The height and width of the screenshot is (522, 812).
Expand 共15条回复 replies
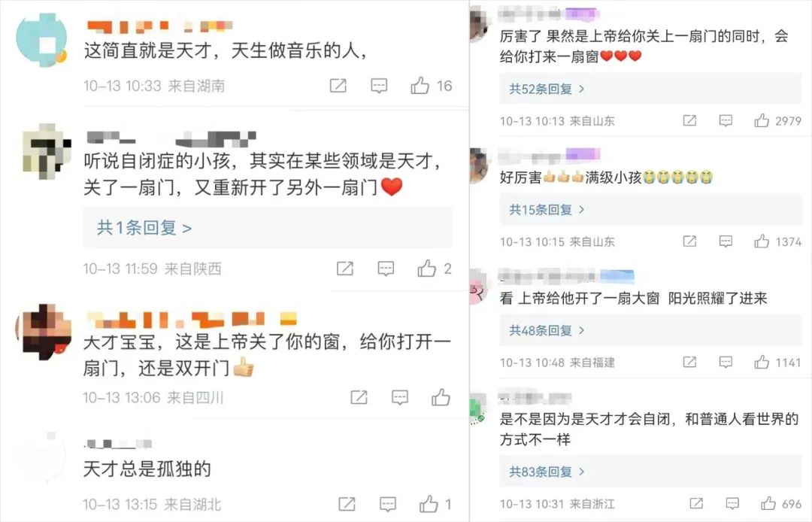coord(547,209)
